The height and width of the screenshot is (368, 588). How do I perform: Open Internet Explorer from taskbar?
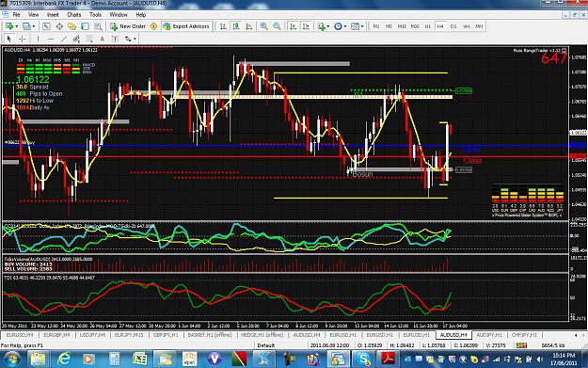pos(64,360)
